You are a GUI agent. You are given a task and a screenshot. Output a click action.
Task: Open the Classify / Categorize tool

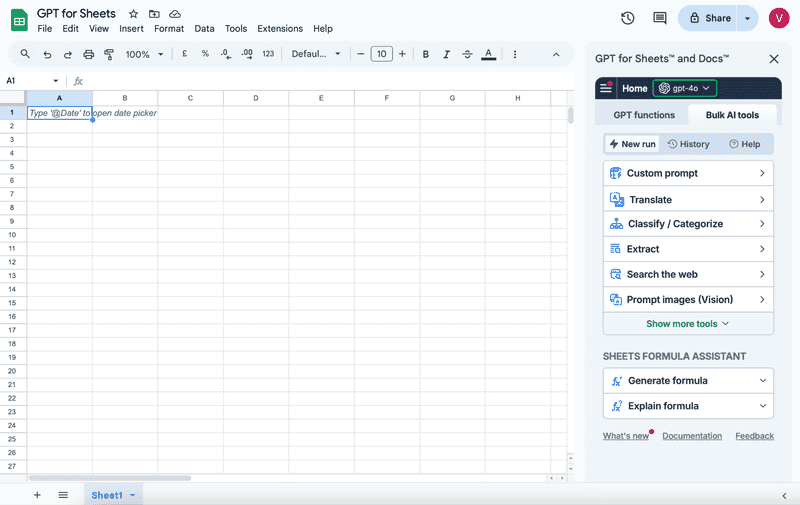click(688, 223)
